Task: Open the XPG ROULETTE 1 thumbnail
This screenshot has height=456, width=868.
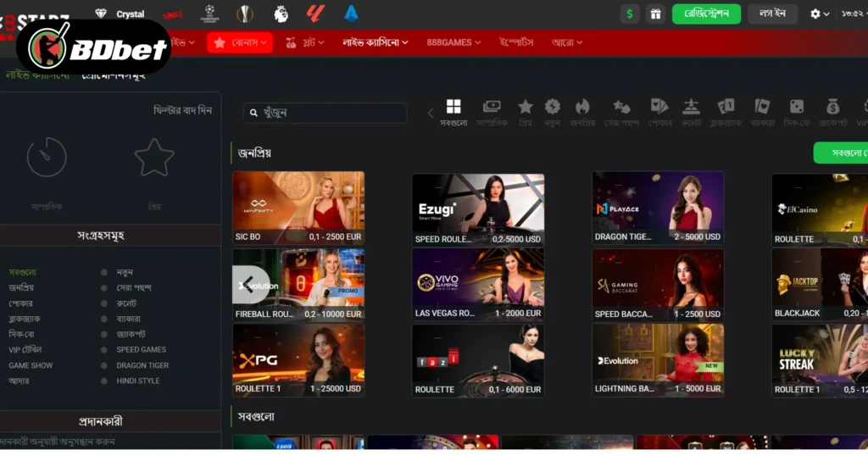Action: (x=298, y=360)
